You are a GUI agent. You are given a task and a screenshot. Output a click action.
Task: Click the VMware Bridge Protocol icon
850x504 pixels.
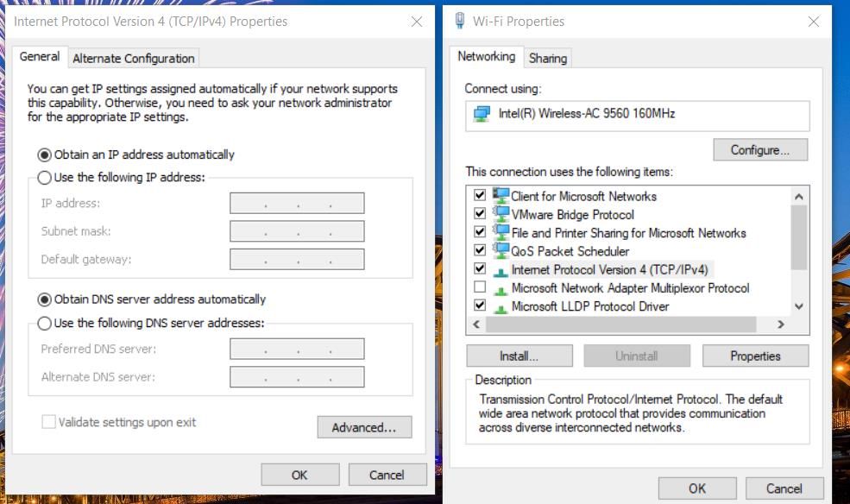[501, 213]
